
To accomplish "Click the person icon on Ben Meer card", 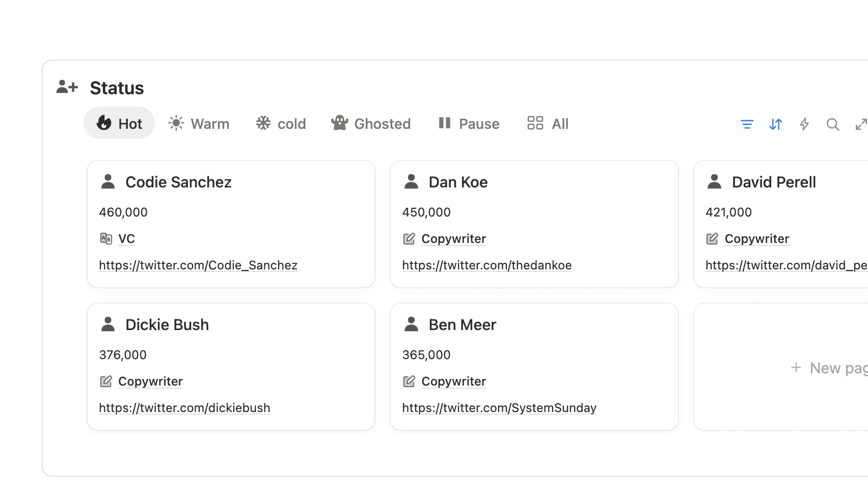I will pyautogui.click(x=411, y=324).
